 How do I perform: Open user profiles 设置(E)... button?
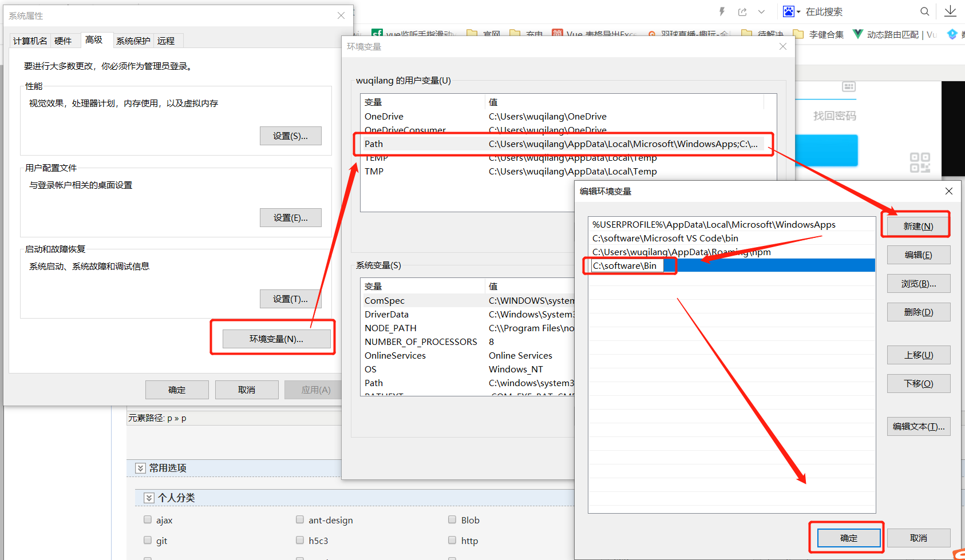point(290,218)
